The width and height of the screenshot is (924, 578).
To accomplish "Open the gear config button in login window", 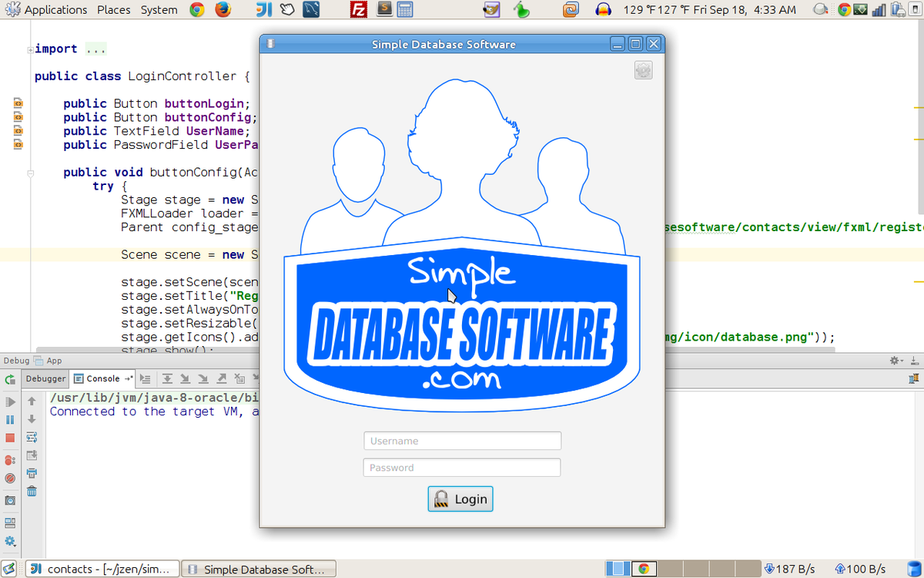I will [x=643, y=70].
